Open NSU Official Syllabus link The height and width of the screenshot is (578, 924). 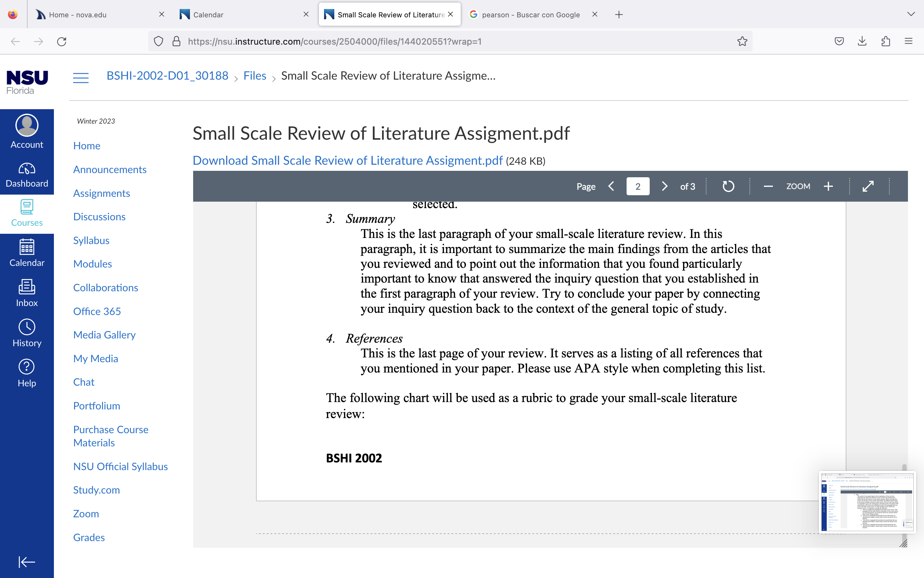tap(120, 466)
